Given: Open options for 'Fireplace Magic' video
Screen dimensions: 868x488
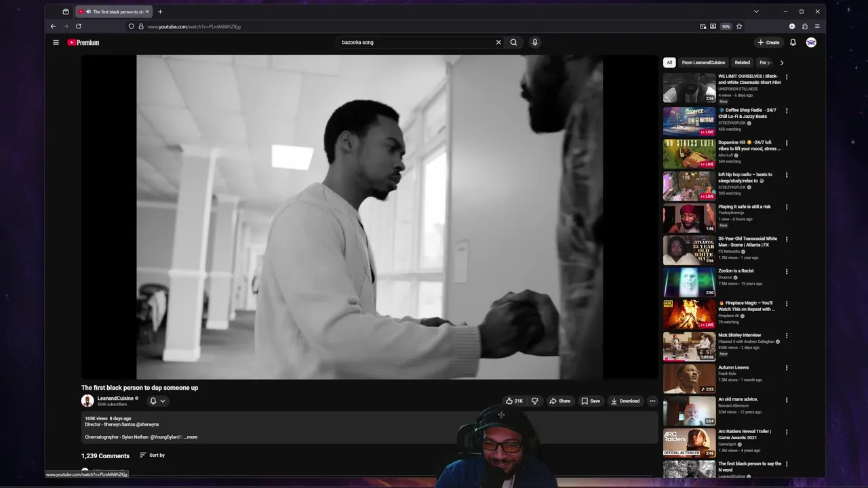Looking at the screenshot, I should pyautogui.click(x=787, y=304).
